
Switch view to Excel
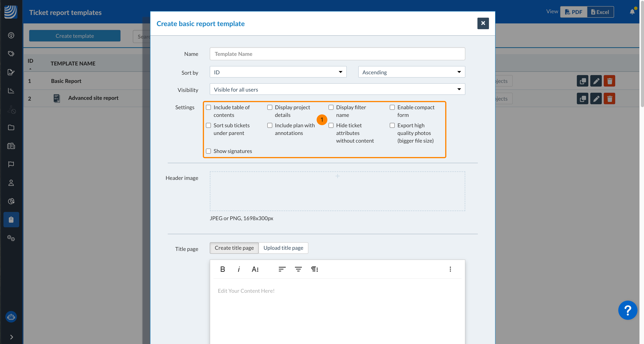click(x=600, y=12)
